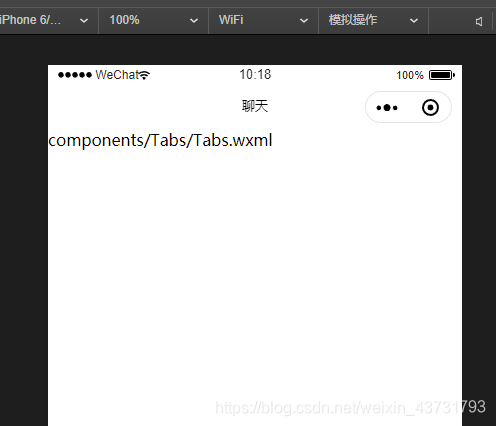
Task: Click the five signal strength dots
Action: (x=75, y=75)
